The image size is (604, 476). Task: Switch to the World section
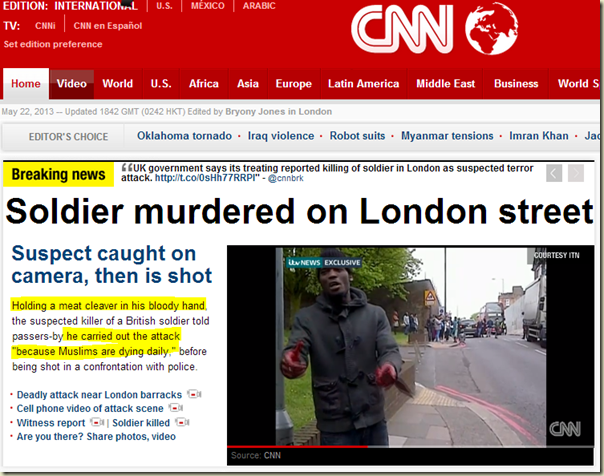pos(117,84)
